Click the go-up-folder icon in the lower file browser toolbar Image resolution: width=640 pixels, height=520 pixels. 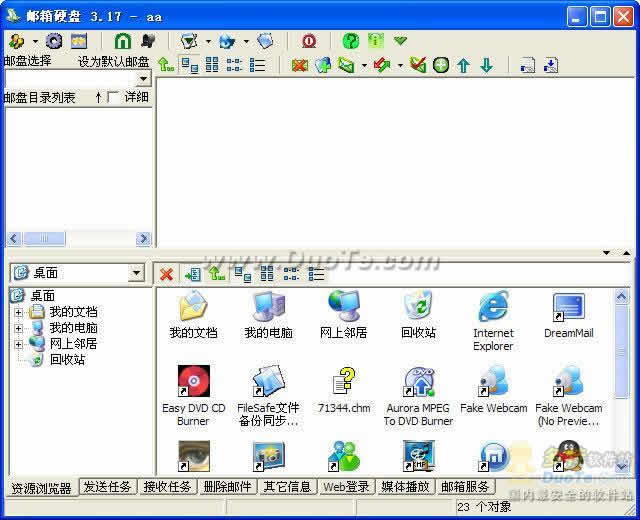point(217,273)
